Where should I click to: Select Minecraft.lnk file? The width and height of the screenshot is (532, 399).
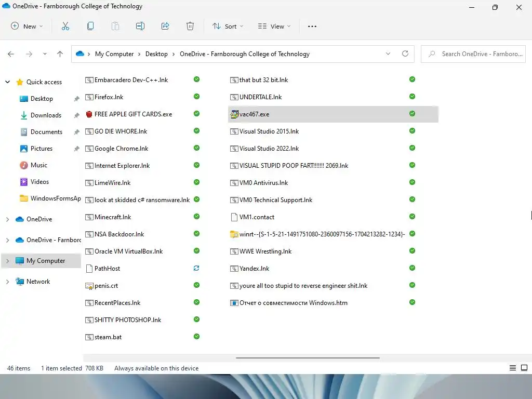[x=113, y=217]
